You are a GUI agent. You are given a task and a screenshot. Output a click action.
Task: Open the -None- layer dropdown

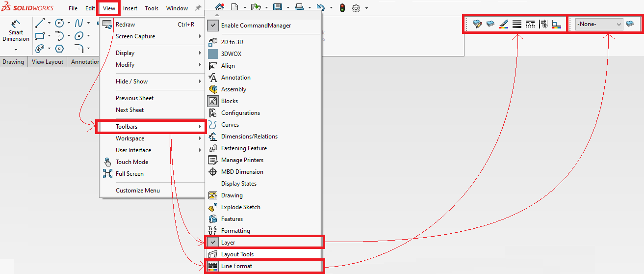(x=599, y=24)
